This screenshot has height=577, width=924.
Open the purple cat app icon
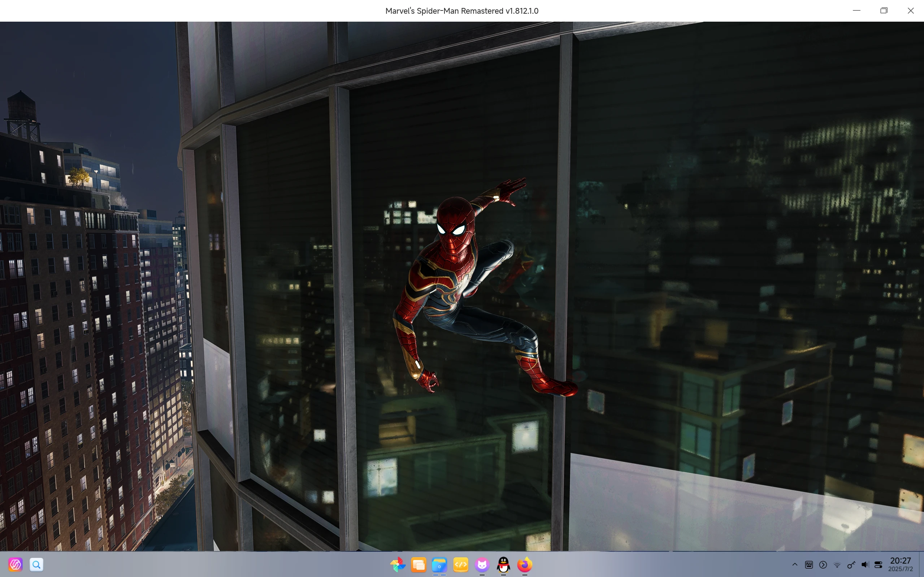tap(482, 564)
